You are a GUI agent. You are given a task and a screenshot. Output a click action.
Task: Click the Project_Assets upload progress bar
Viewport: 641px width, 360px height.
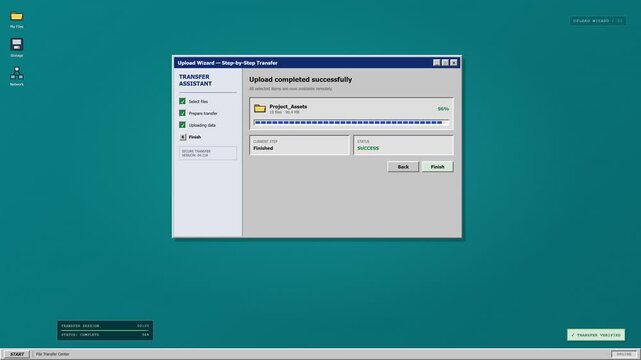pos(351,122)
